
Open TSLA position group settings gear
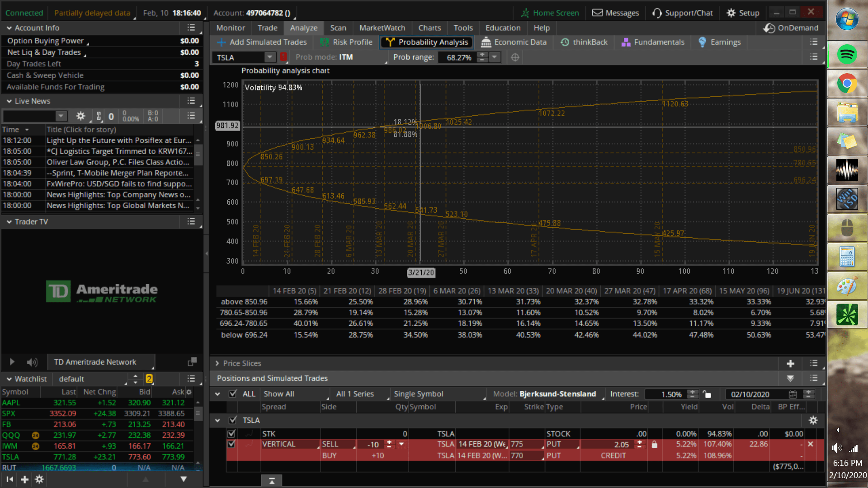(x=813, y=421)
